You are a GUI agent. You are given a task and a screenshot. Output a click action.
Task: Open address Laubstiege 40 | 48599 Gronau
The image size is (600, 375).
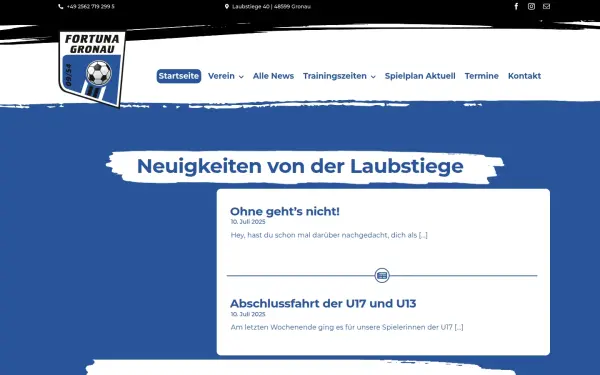tap(271, 7)
